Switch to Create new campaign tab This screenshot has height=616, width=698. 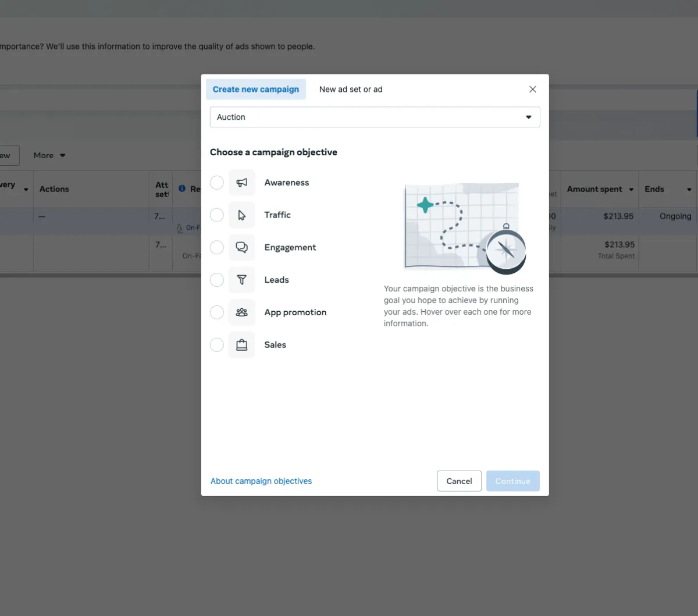click(x=256, y=89)
